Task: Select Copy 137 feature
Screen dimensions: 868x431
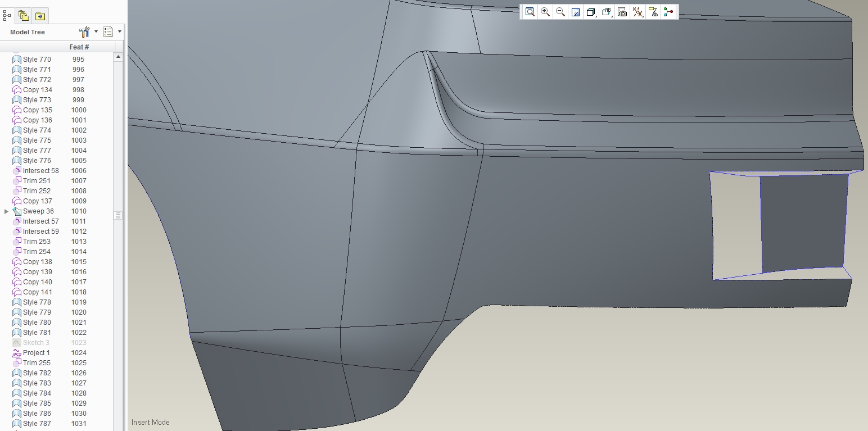Action: [x=37, y=201]
